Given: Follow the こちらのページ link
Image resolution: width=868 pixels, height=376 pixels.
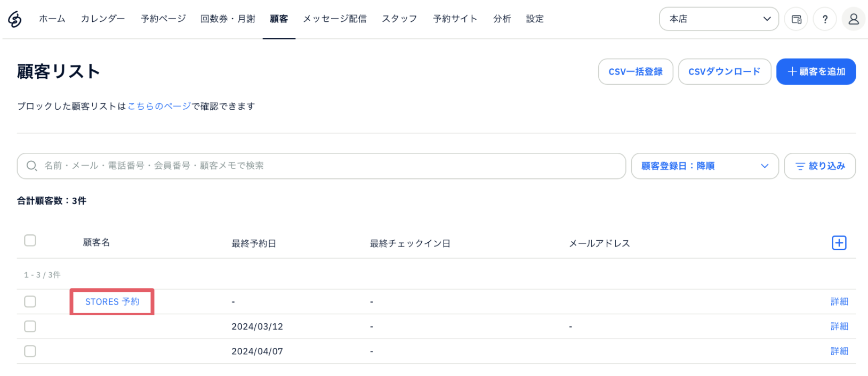Looking at the screenshot, I should coord(159,106).
